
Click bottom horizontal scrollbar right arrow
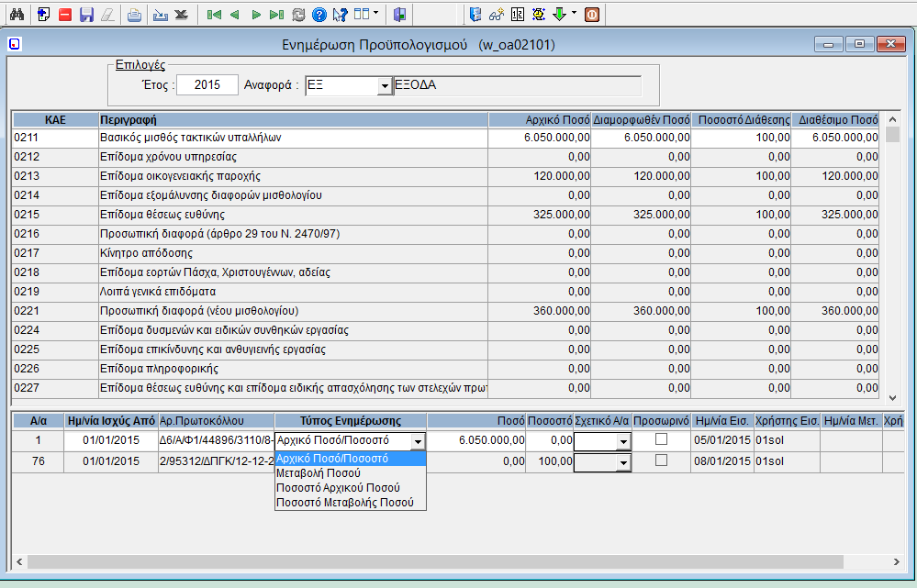point(897,561)
